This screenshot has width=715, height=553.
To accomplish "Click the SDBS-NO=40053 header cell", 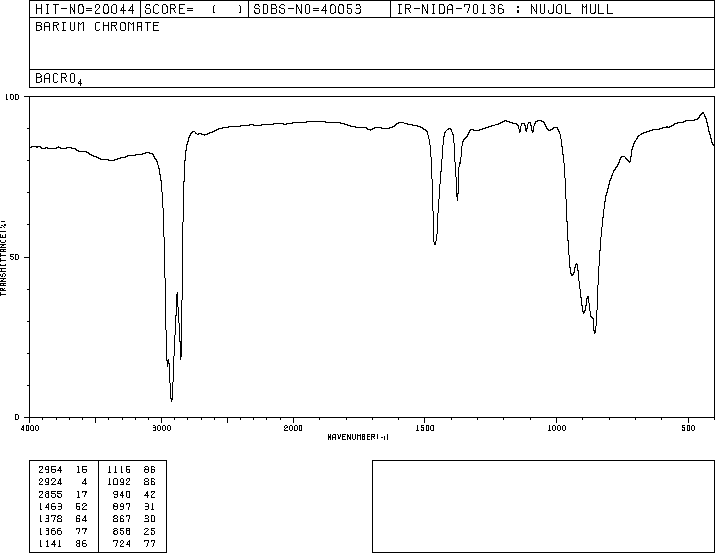I will 319,9.
